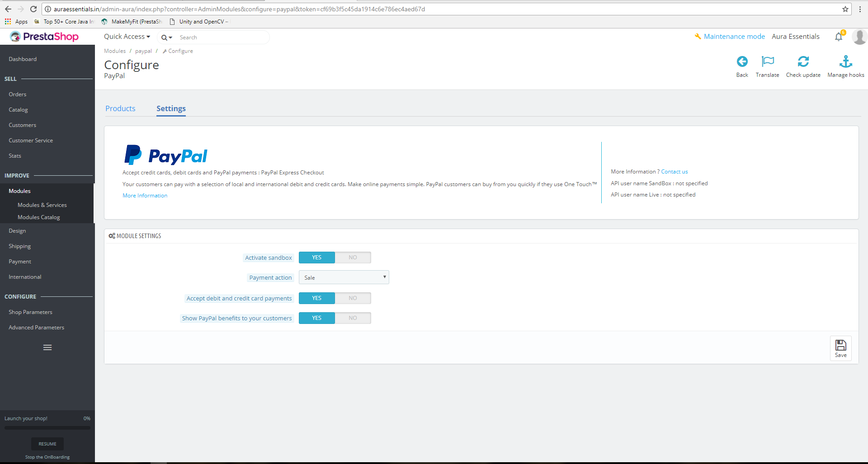This screenshot has height=464, width=868.
Task: Click the 'API user name Live : not specified' text
Action: [653, 195]
